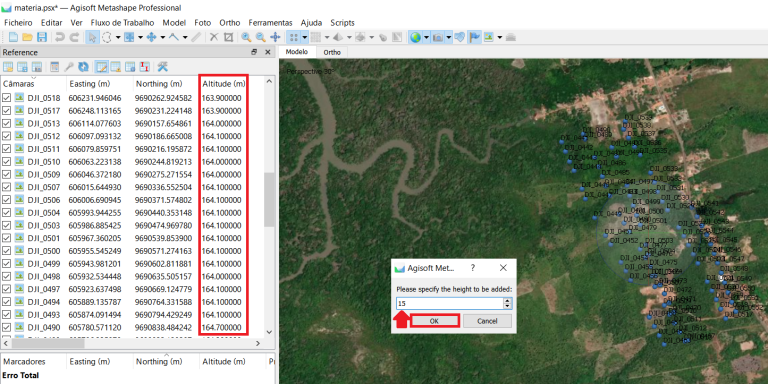768x384 pixels.
Task: Confirm height dialog with OK
Action: tap(434, 321)
